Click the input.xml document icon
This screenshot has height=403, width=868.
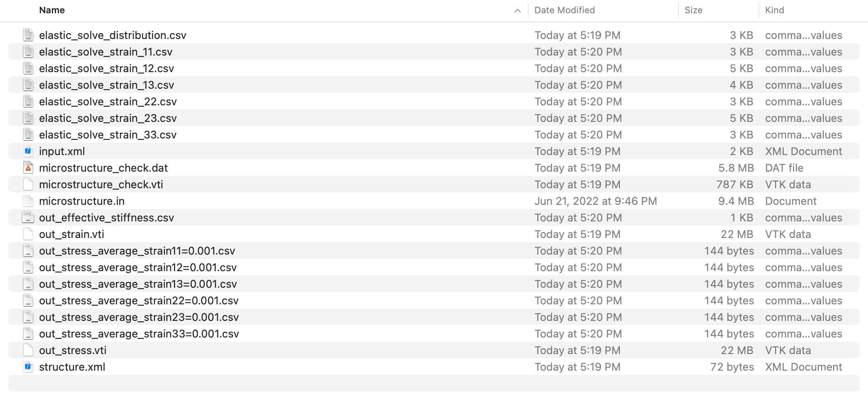pos(28,151)
